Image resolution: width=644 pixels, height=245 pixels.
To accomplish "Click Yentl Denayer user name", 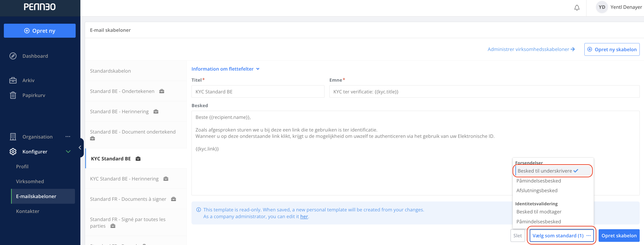I will [x=626, y=7].
